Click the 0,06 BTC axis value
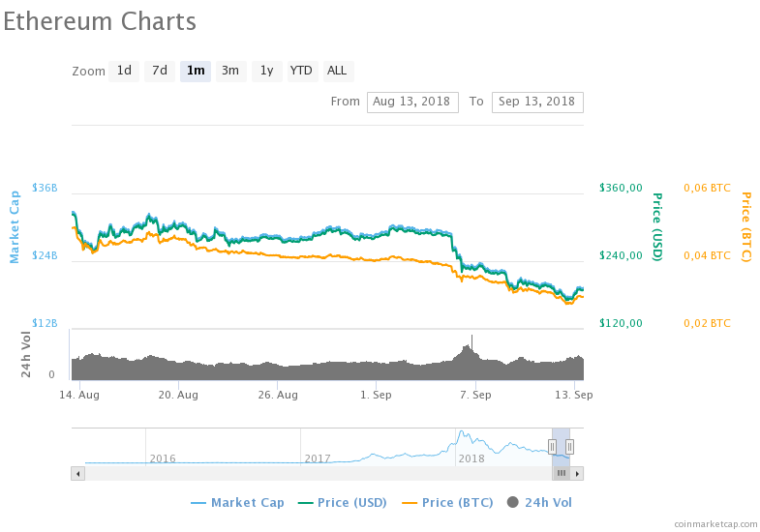Viewport: 760px width, 532px height. point(707,188)
